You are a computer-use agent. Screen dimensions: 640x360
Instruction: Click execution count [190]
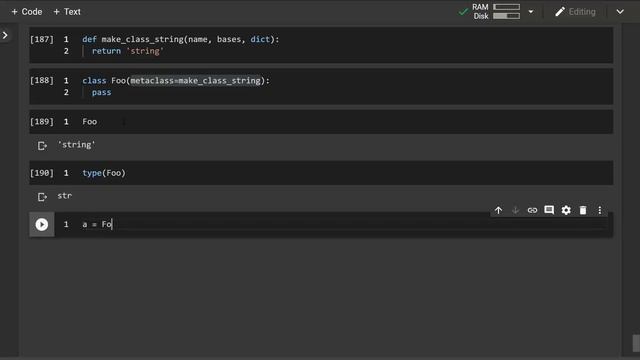pos(42,173)
